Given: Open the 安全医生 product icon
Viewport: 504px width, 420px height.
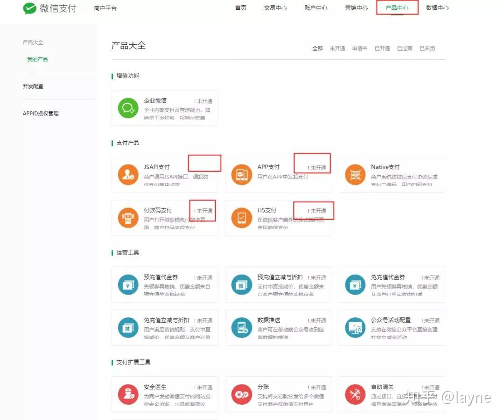Looking at the screenshot, I should [x=128, y=394].
